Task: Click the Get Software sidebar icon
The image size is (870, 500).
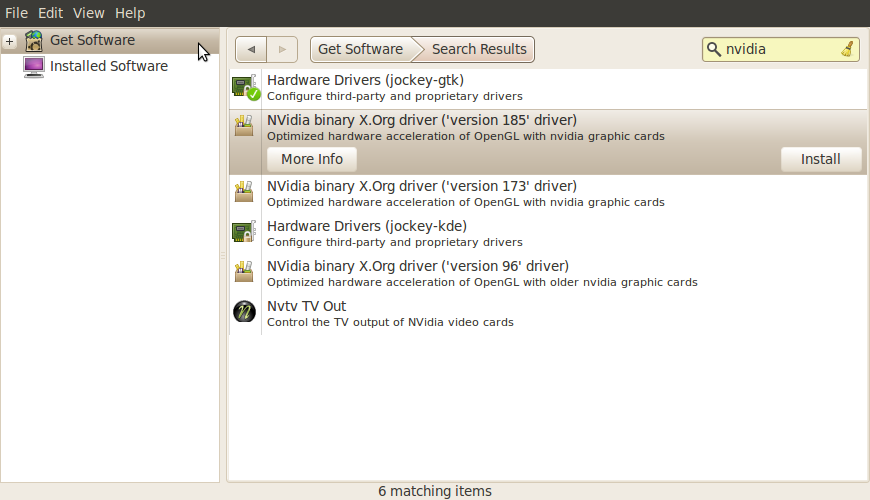Action: (34, 41)
